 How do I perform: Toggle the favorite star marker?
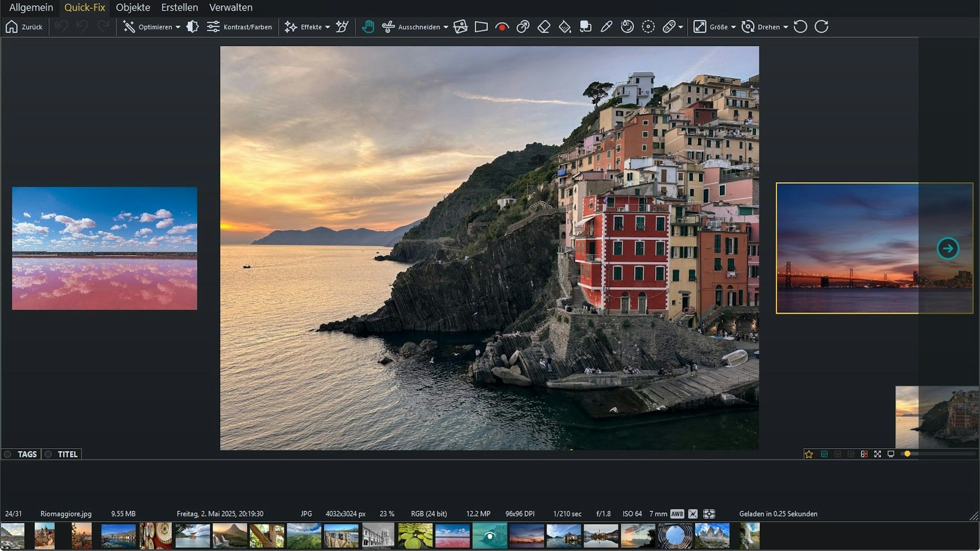click(x=809, y=454)
